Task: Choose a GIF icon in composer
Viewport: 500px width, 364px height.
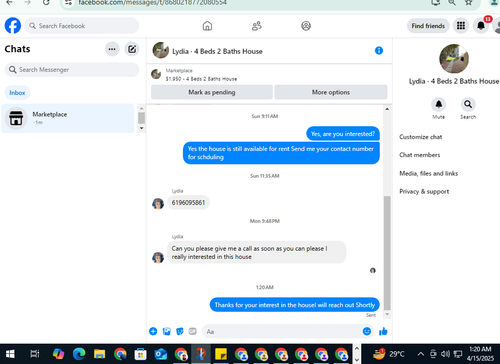Action: (193, 331)
